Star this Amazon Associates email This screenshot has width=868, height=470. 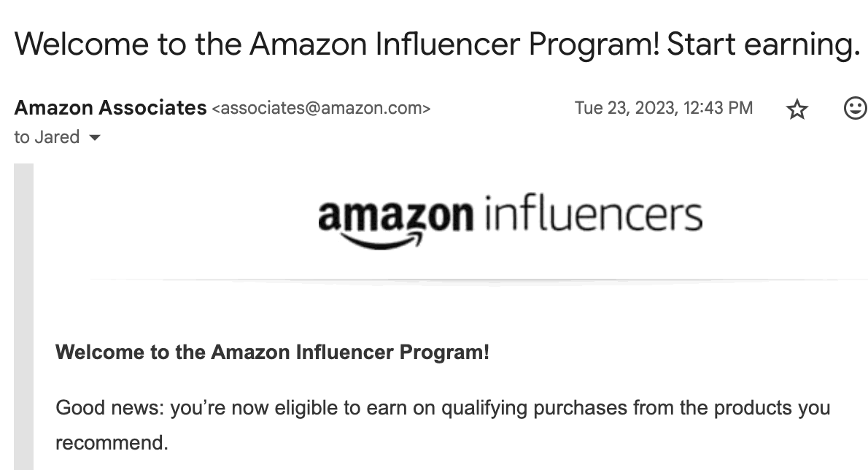(797, 109)
